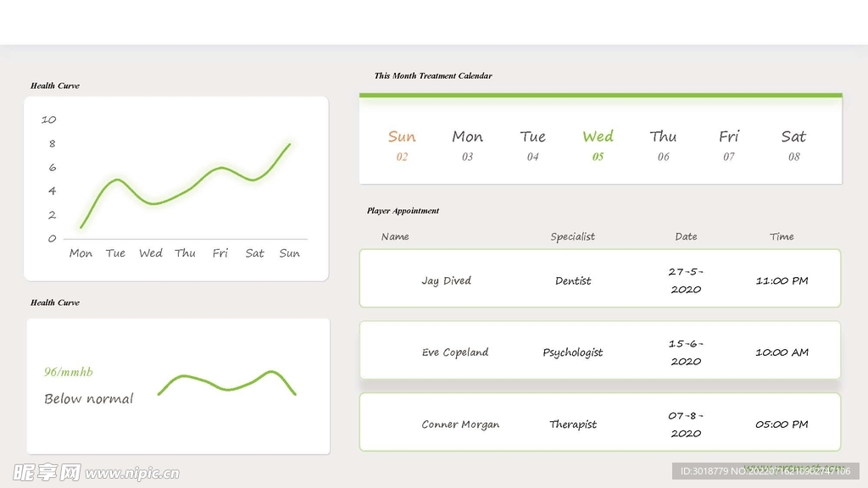Click the Player Appointment heading

tap(403, 211)
